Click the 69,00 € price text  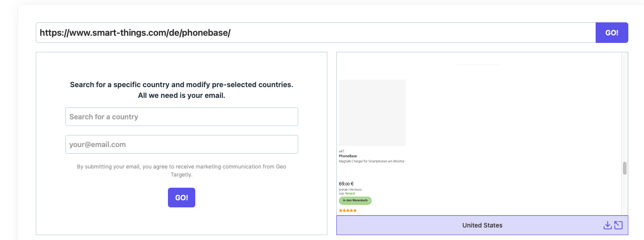click(x=346, y=184)
